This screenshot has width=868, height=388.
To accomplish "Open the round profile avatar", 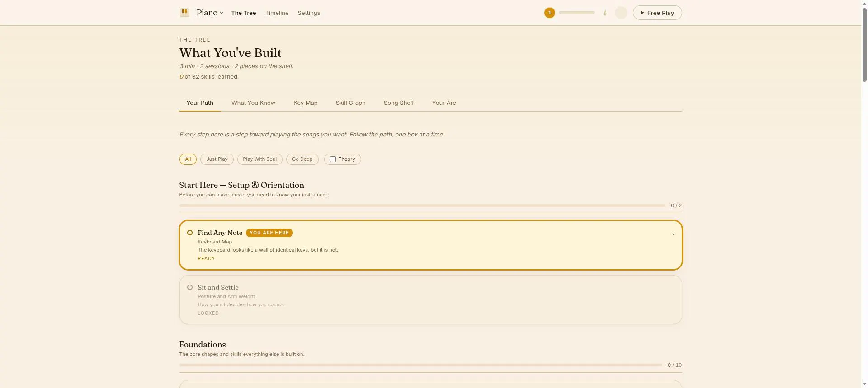I will pos(621,13).
